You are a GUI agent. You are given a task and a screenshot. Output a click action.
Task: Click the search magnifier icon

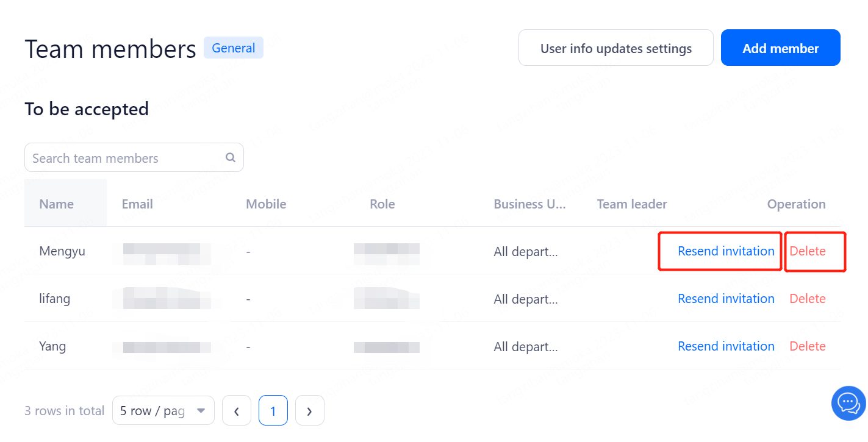231,157
